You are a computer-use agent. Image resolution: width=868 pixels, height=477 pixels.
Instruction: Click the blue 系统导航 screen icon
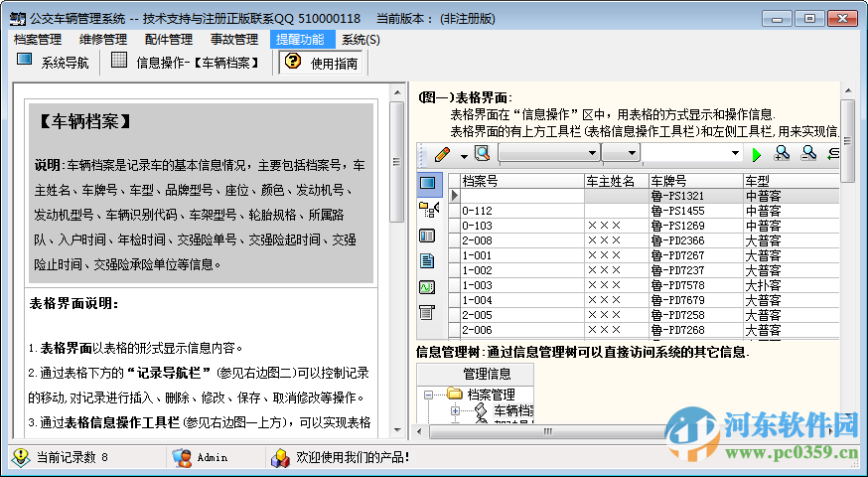pyautogui.click(x=25, y=60)
